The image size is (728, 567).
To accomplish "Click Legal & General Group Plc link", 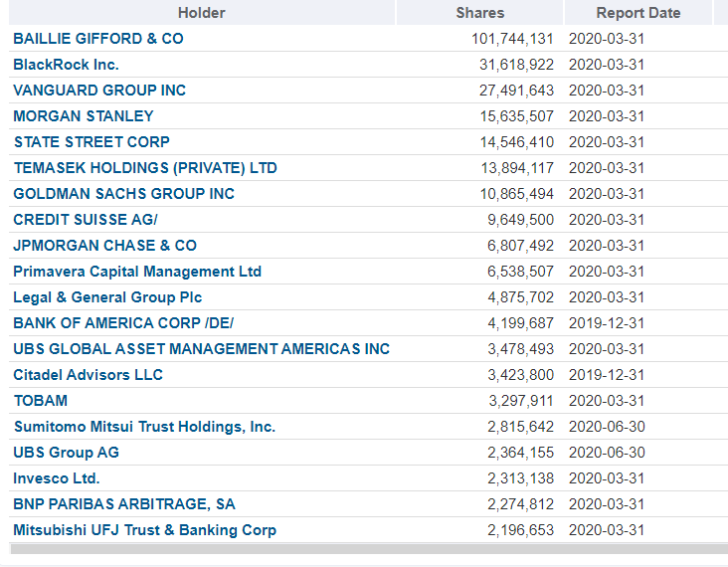I will point(107,297).
